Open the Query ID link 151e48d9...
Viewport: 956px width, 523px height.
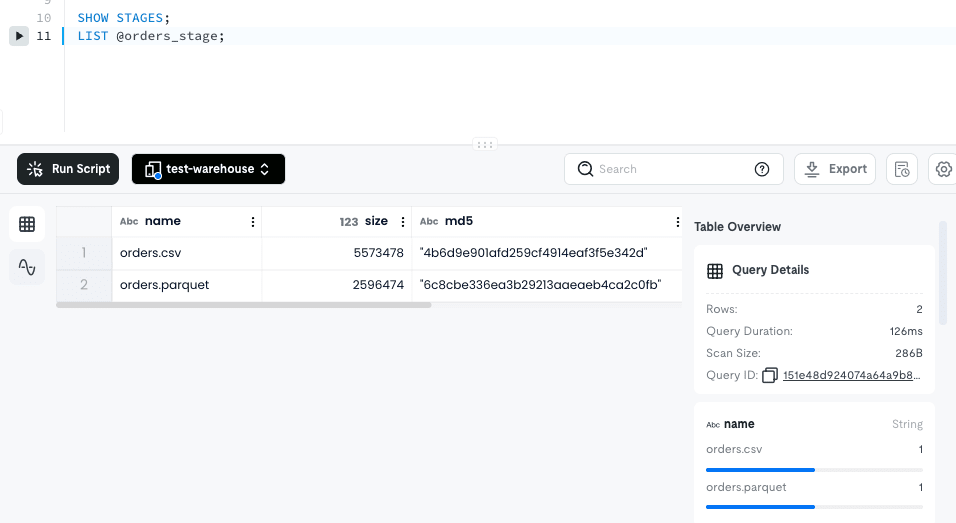pyautogui.click(x=851, y=375)
